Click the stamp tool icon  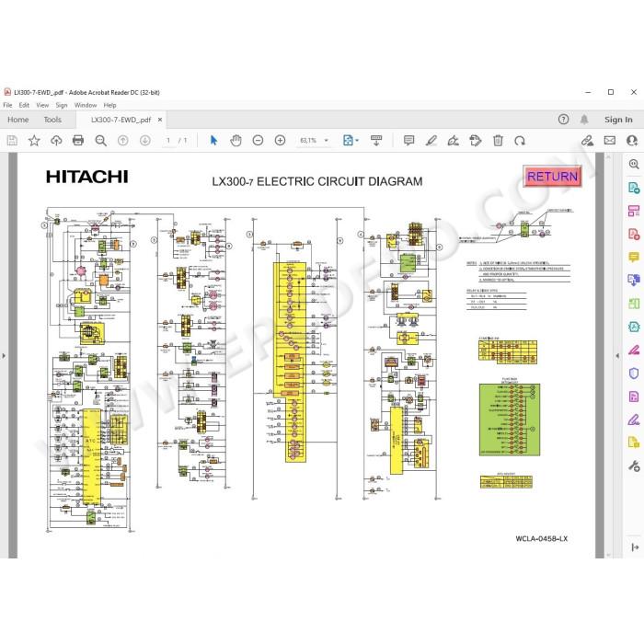(x=476, y=141)
